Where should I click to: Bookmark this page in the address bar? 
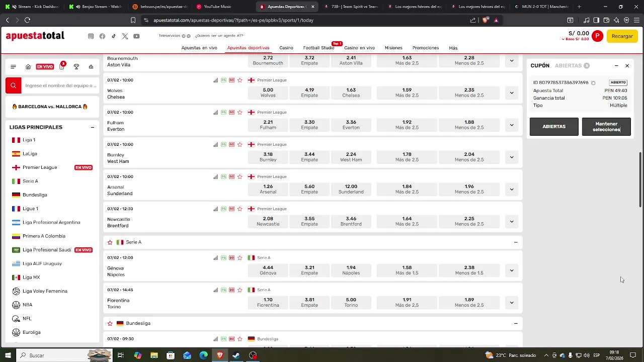pos(133,20)
